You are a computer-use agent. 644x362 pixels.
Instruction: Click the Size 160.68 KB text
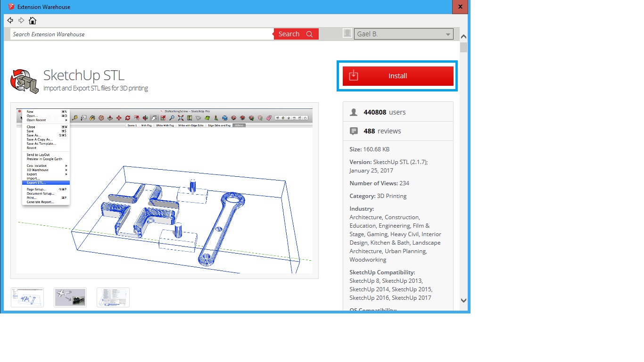pos(370,149)
